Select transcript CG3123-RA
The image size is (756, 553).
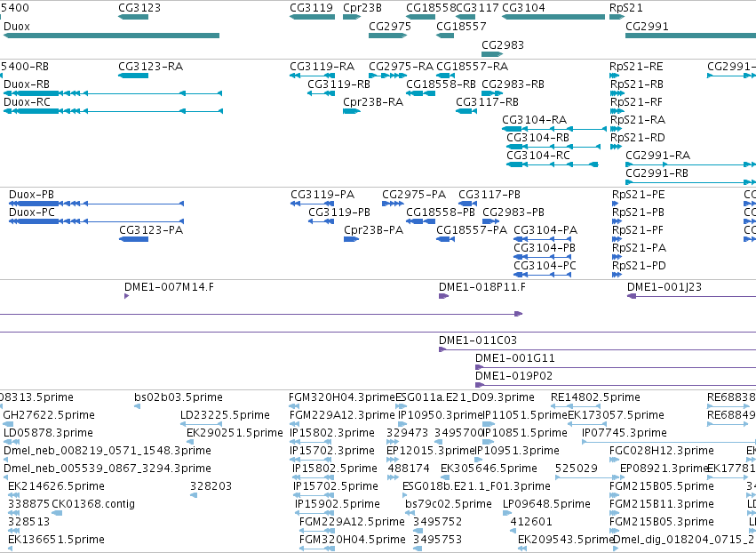click(x=150, y=67)
